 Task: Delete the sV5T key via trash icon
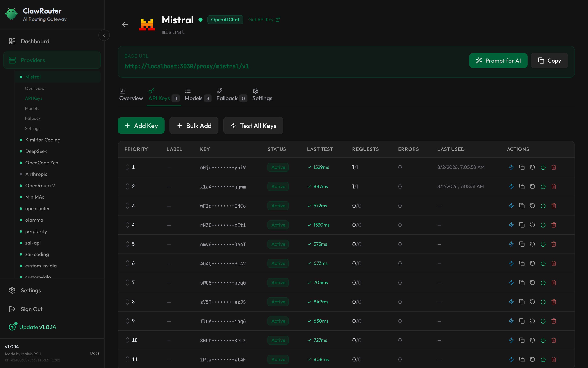(554, 302)
